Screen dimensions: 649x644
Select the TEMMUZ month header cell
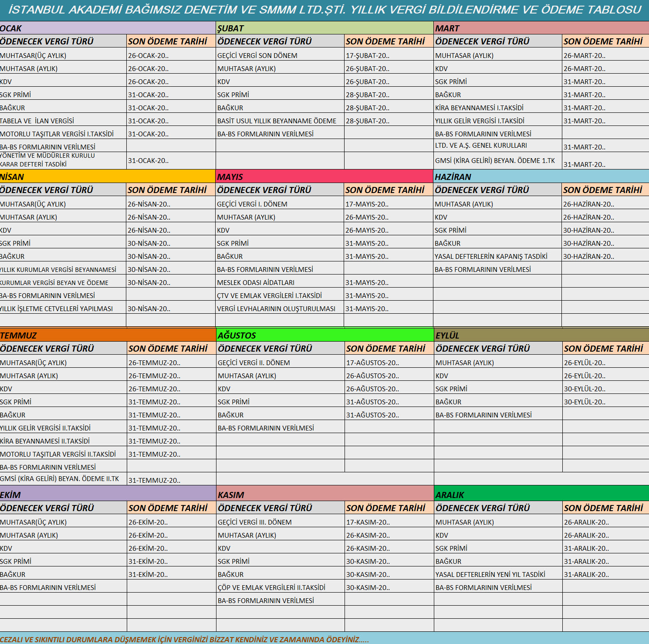pos(108,335)
